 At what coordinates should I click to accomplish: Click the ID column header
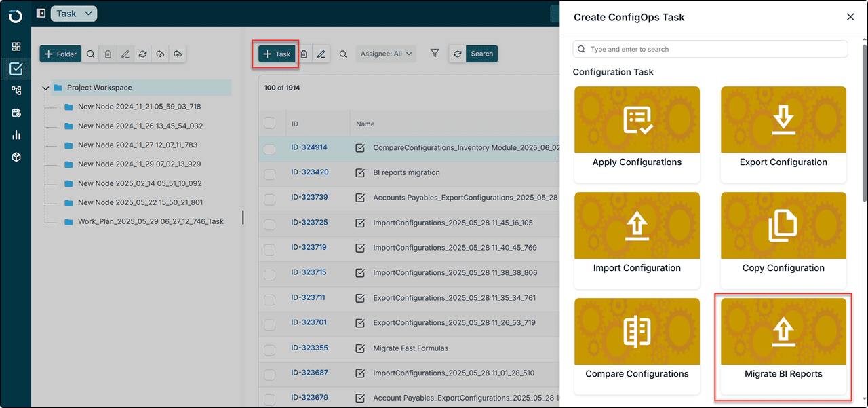point(295,124)
